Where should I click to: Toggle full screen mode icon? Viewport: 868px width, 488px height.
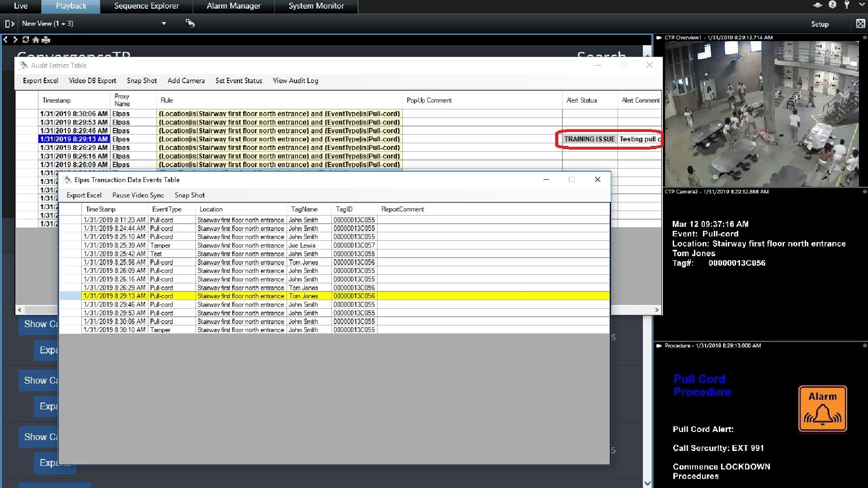[x=860, y=23]
